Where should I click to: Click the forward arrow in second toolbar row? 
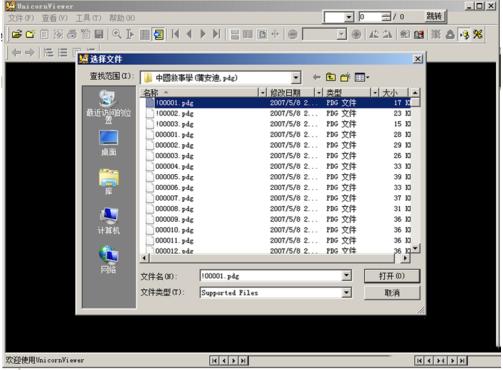[30, 52]
